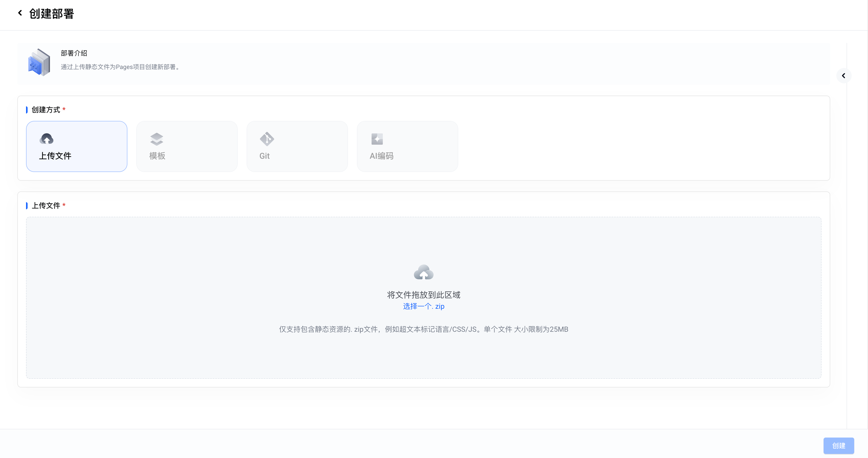Click the 创建方式 section label
Screen dimensions: 868x458
pyautogui.click(x=46, y=110)
